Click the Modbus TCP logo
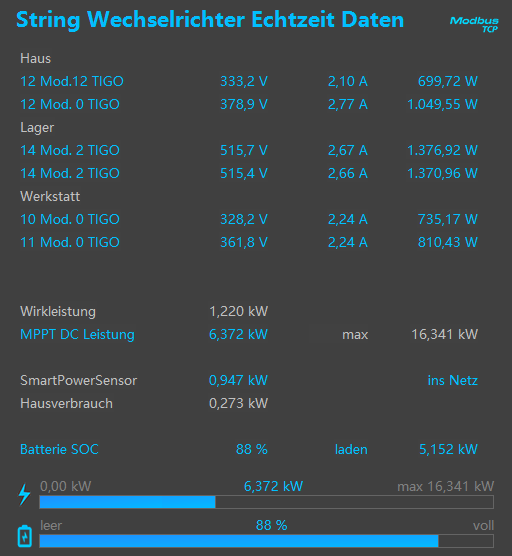Screen dimensions: 512x556 coord(474,24)
